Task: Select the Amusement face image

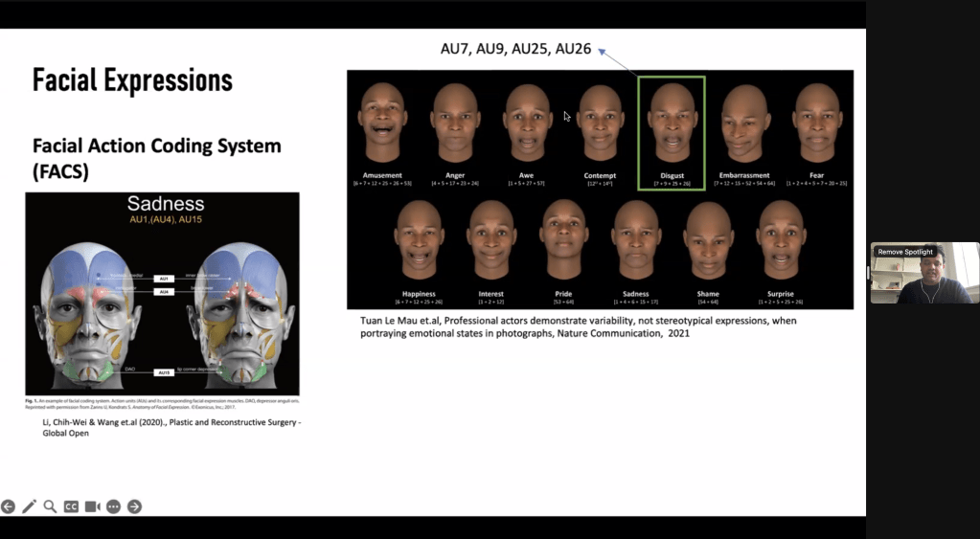Action: point(381,124)
